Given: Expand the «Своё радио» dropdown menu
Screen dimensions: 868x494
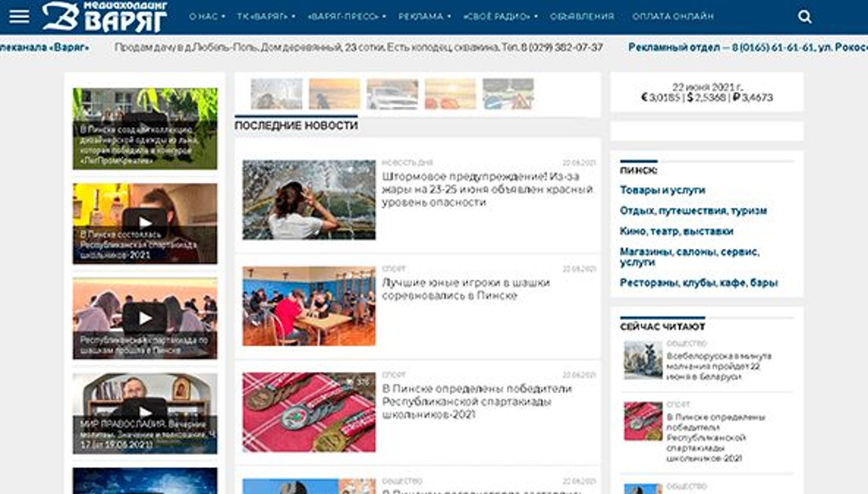Looking at the screenshot, I should 500,17.
